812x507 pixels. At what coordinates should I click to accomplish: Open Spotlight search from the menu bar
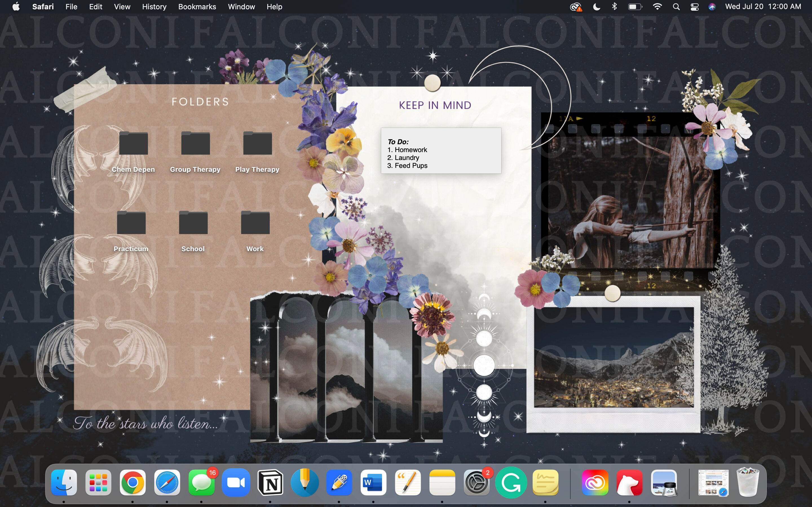[x=676, y=6]
